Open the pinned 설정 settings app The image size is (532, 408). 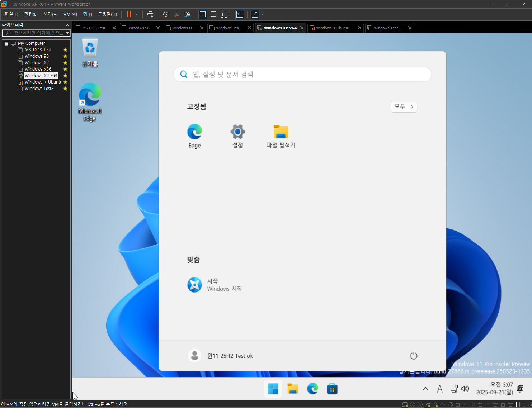pyautogui.click(x=237, y=136)
